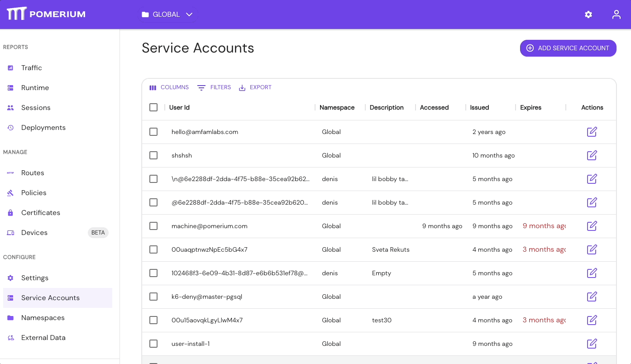Check the select-all checkbox in table header
631x364 pixels.
click(x=153, y=107)
